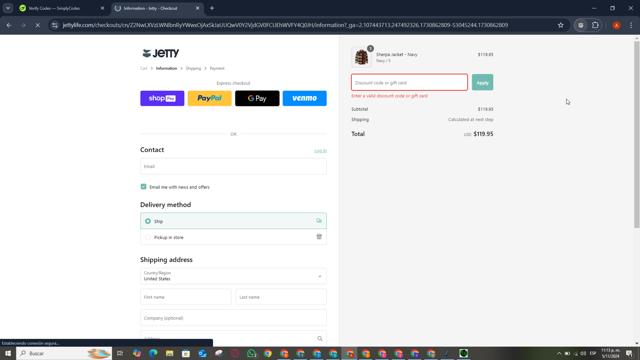640x360 pixels.
Task: Focus the Last name field
Action: pos(281,297)
